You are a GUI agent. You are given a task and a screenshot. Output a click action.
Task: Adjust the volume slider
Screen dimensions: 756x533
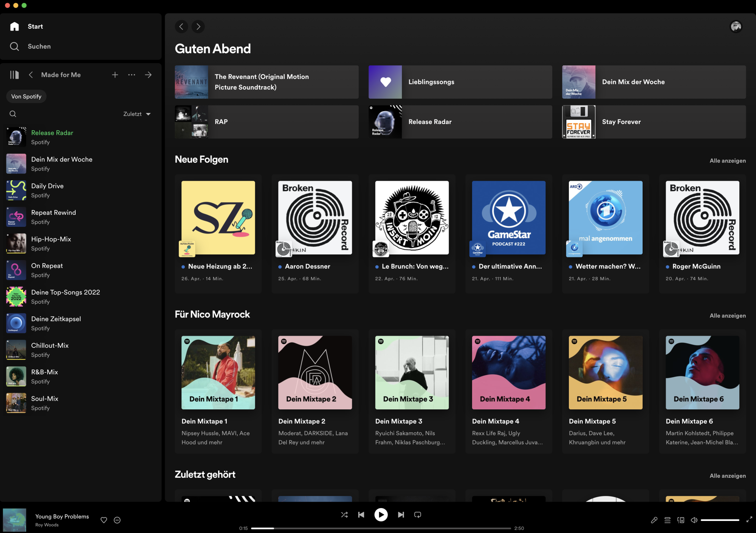click(x=720, y=520)
